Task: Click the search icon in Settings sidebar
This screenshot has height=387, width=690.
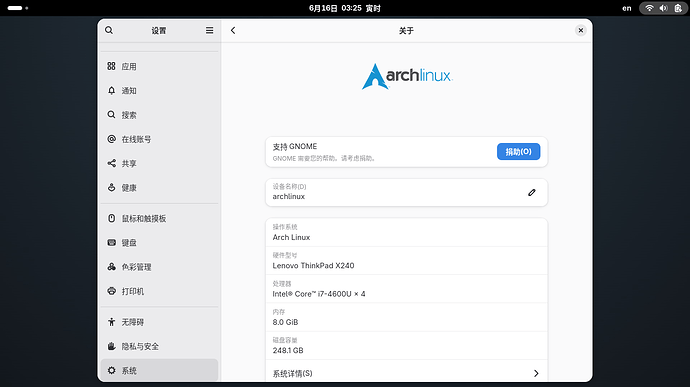Action: pyautogui.click(x=109, y=30)
